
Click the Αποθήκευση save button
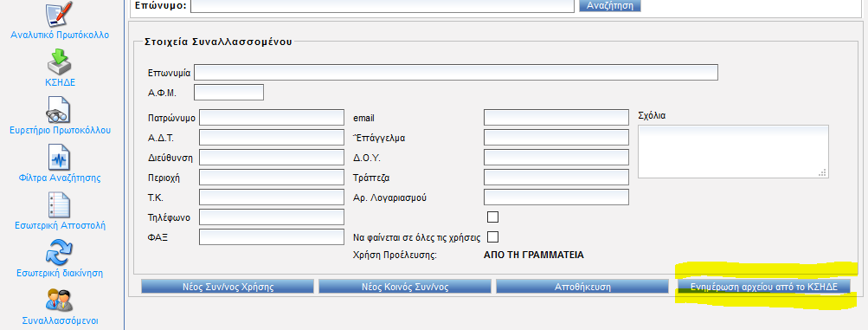[x=582, y=286]
